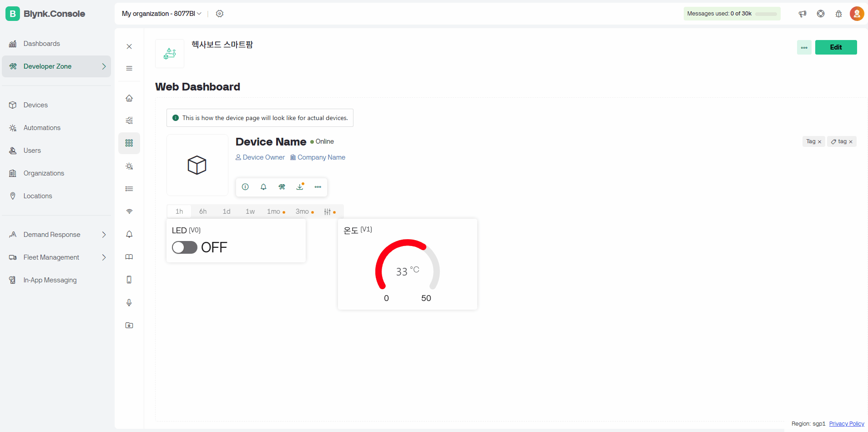The image size is (868, 432).
Task: Open the Datastreams icon in template sidebar
Action: (129, 121)
